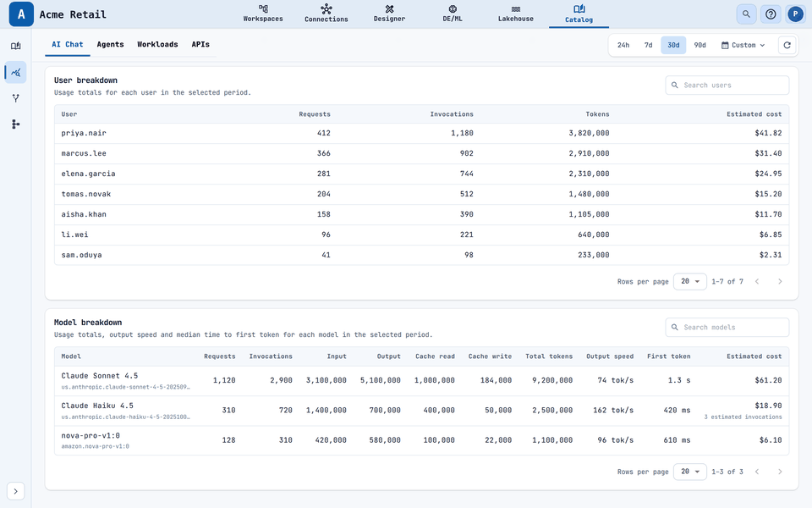Set time range to 7d
The height and width of the screenshot is (508, 812).
[x=648, y=45]
